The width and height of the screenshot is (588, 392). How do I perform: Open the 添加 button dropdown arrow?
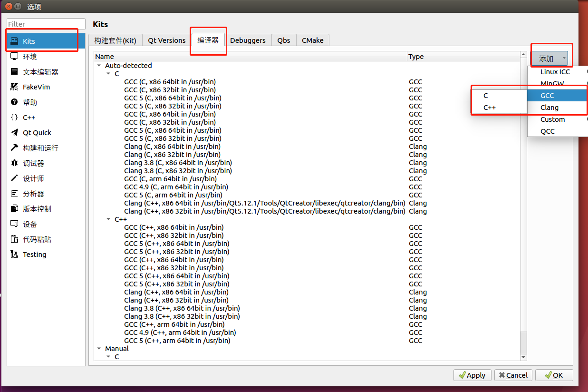coord(564,58)
